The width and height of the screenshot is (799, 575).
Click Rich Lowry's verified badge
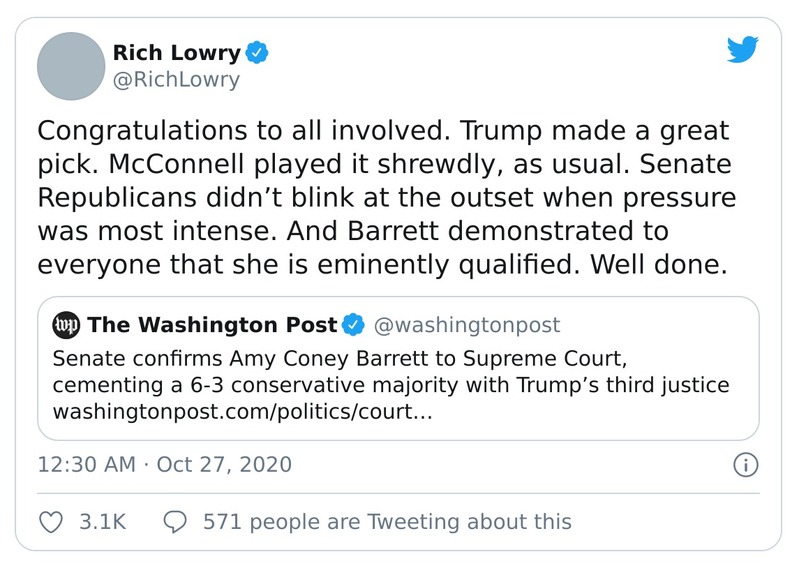pyautogui.click(x=257, y=53)
